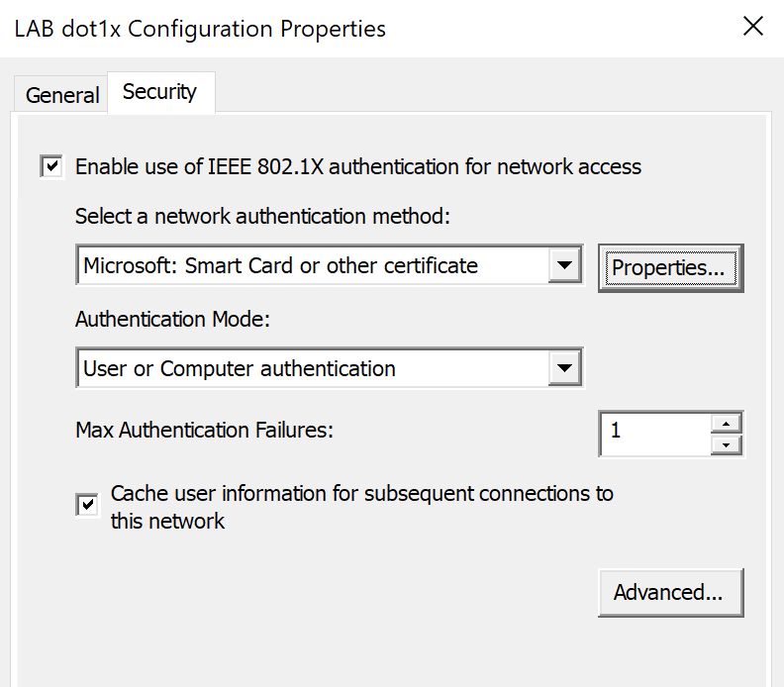The height and width of the screenshot is (687, 784).
Task: Click the Select a network authentication method label
Action: pos(262,215)
